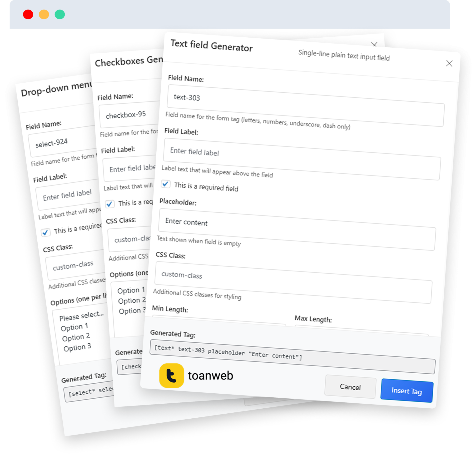The width and height of the screenshot is (476, 461).
Task: Click the Generated Tag text-303 output field
Action: click(x=293, y=357)
